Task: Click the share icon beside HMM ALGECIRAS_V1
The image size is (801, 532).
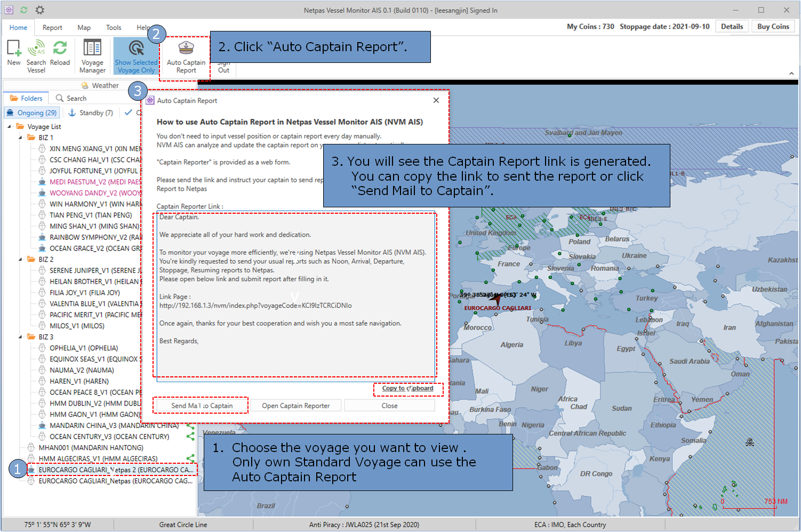Action: click(190, 458)
